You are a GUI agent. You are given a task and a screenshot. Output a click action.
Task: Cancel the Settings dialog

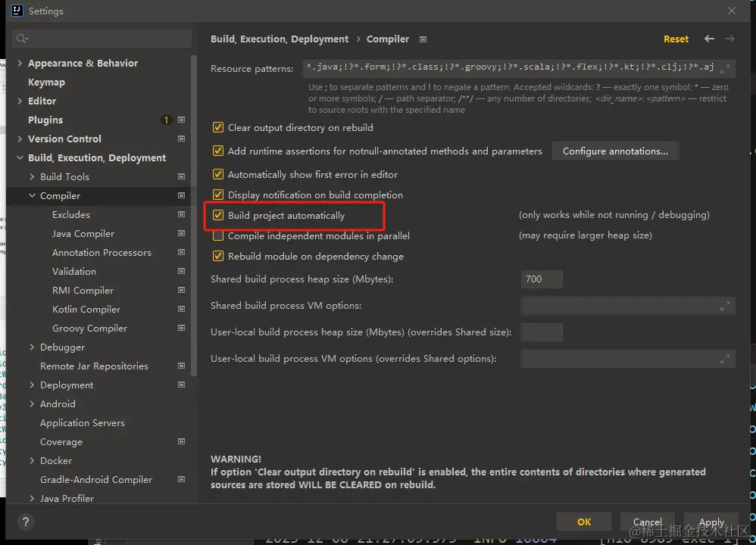(647, 522)
